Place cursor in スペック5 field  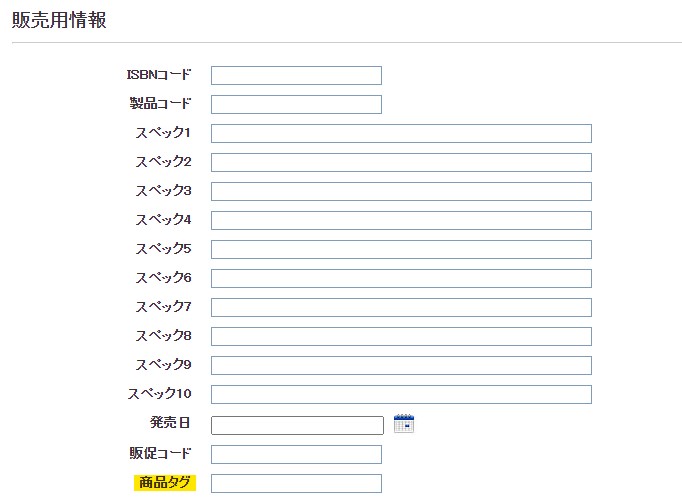coord(401,250)
